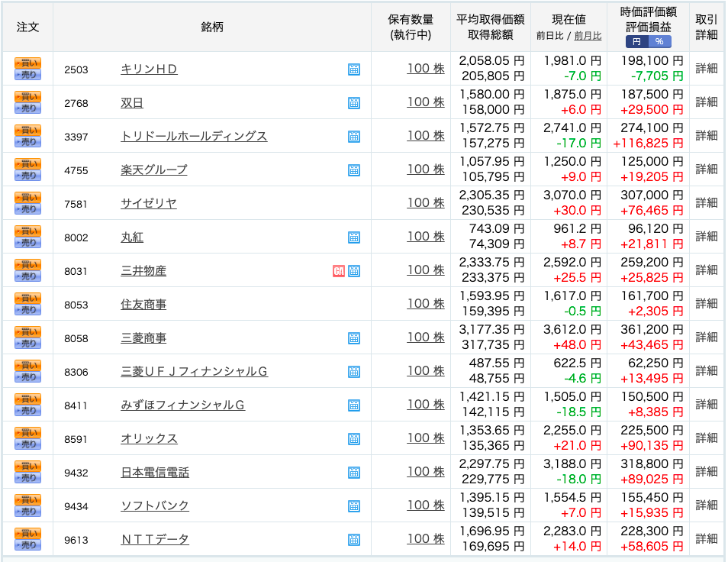Open 詳細 for キリンHD row
Image resolution: width=728 pixels, height=562 pixels.
point(707,69)
